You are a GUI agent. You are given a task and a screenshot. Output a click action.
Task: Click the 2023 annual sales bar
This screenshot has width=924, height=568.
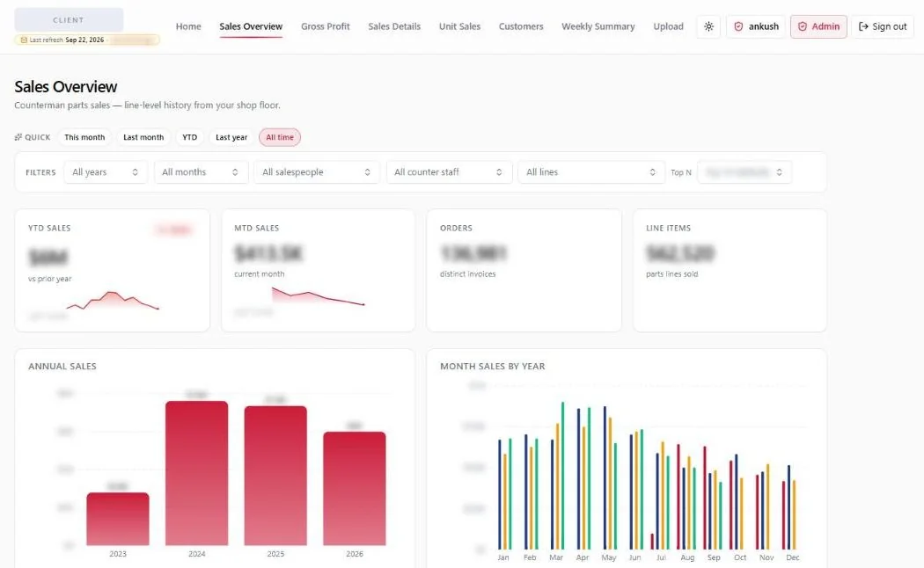[x=118, y=519]
